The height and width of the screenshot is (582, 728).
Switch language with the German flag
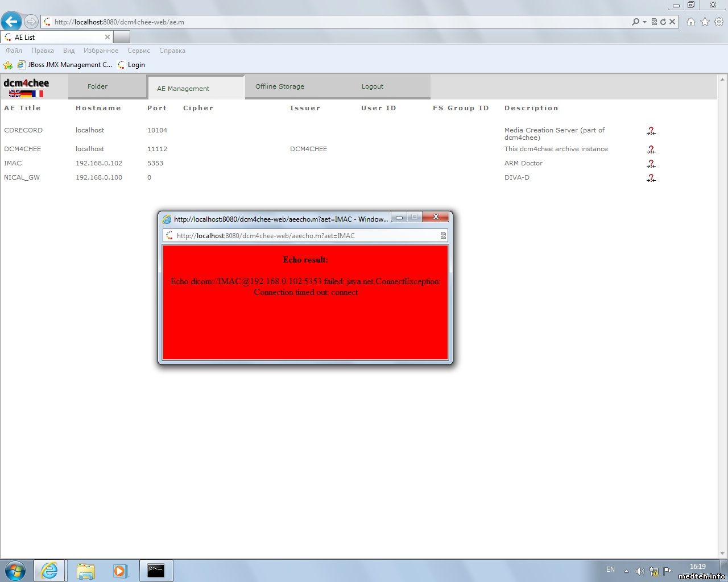[27, 94]
